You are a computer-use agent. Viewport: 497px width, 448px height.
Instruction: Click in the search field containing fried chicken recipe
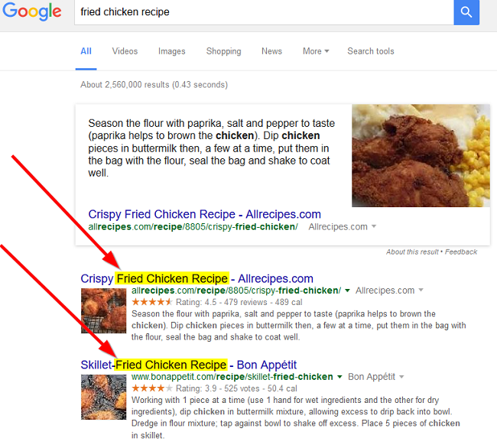pos(264,12)
